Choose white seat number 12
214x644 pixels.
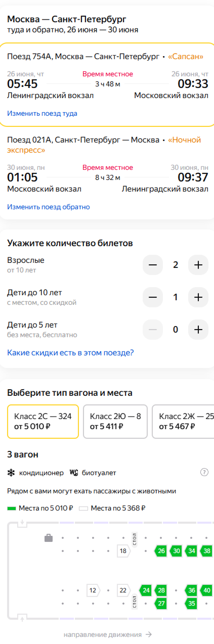click(x=93, y=590)
